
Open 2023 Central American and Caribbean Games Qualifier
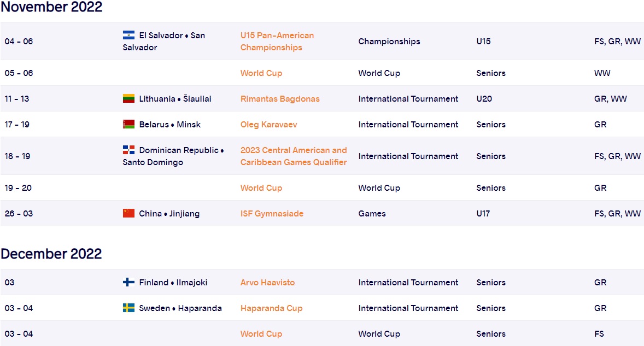point(294,156)
